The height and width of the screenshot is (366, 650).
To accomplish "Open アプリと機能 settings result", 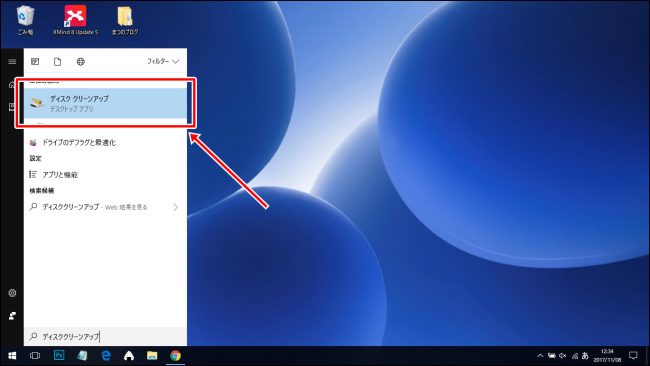I will (105, 175).
